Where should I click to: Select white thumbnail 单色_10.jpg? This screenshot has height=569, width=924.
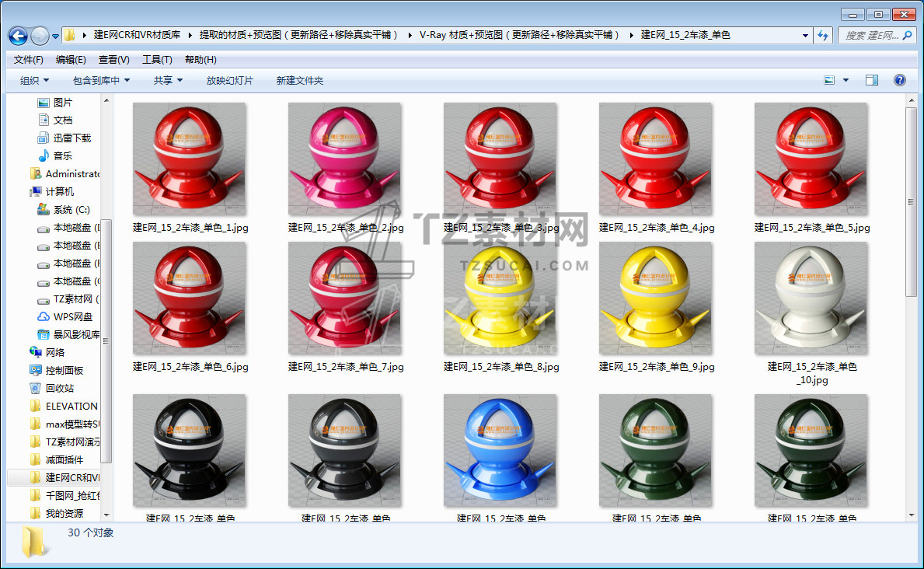pyautogui.click(x=811, y=298)
